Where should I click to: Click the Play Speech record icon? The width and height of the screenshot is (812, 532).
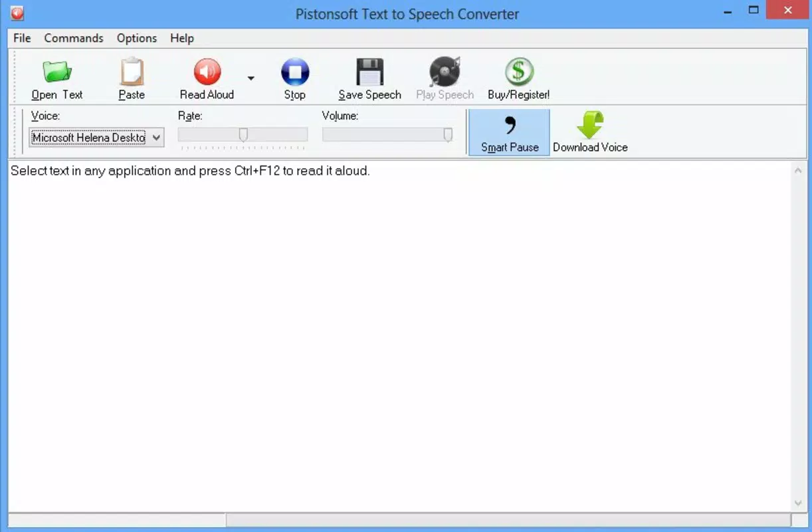(445, 71)
